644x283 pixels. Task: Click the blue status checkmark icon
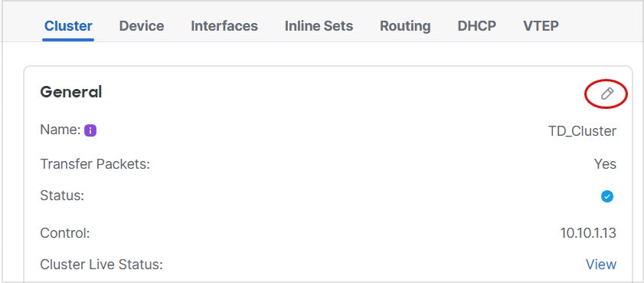pyautogui.click(x=607, y=196)
